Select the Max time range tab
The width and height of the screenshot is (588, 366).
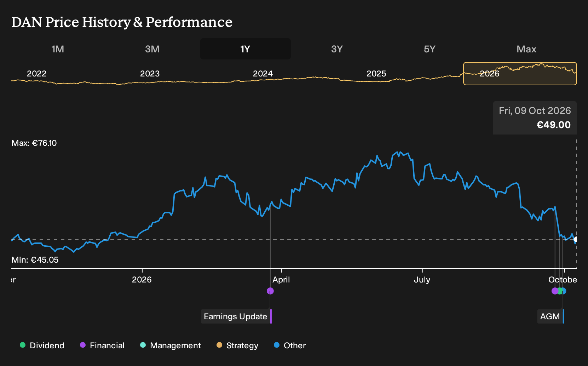click(x=526, y=49)
